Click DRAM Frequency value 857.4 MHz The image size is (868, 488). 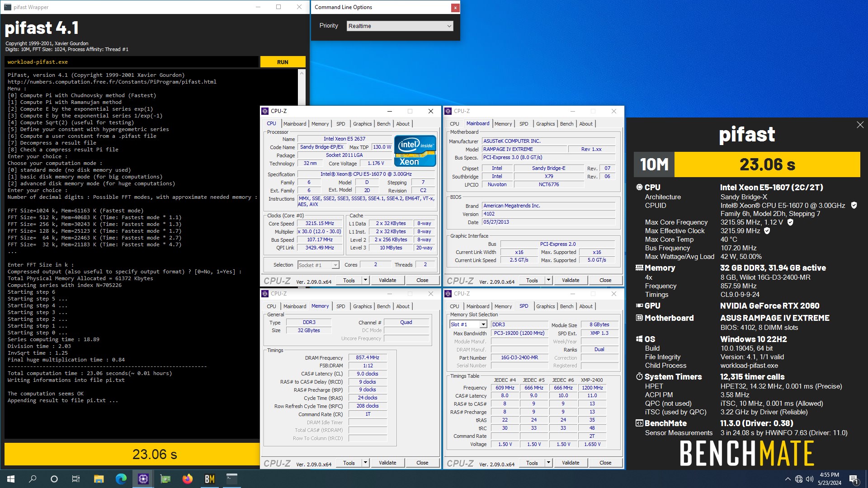pyautogui.click(x=368, y=357)
